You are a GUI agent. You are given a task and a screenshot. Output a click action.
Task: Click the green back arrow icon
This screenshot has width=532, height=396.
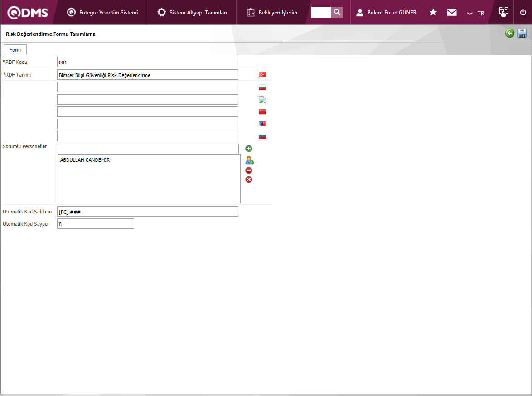[510, 33]
